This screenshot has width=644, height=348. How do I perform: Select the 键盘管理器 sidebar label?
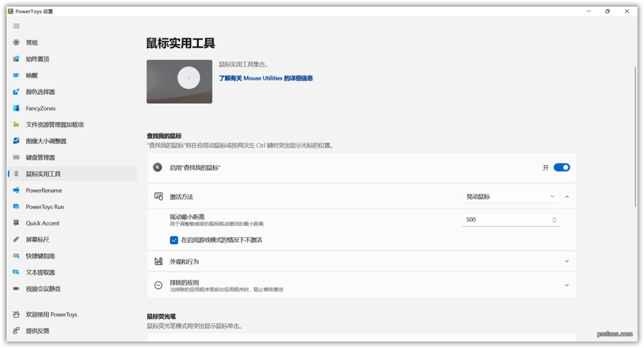(x=41, y=157)
